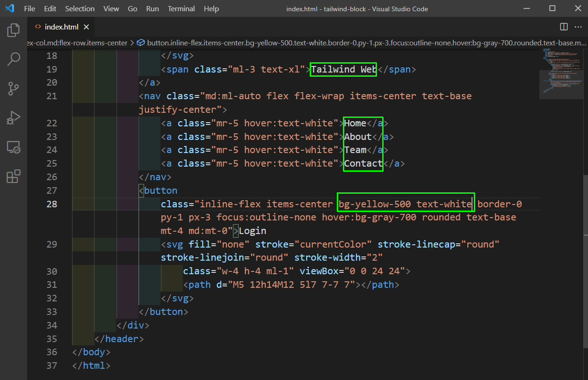The width and height of the screenshot is (588, 380).
Task: Click the 'About' link text on line 23
Action: 358,137
